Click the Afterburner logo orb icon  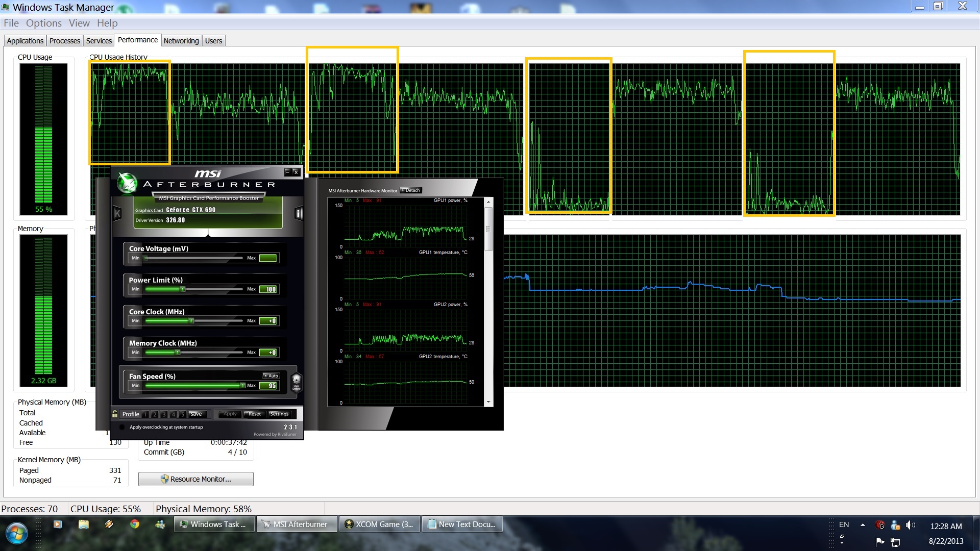point(127,183)
